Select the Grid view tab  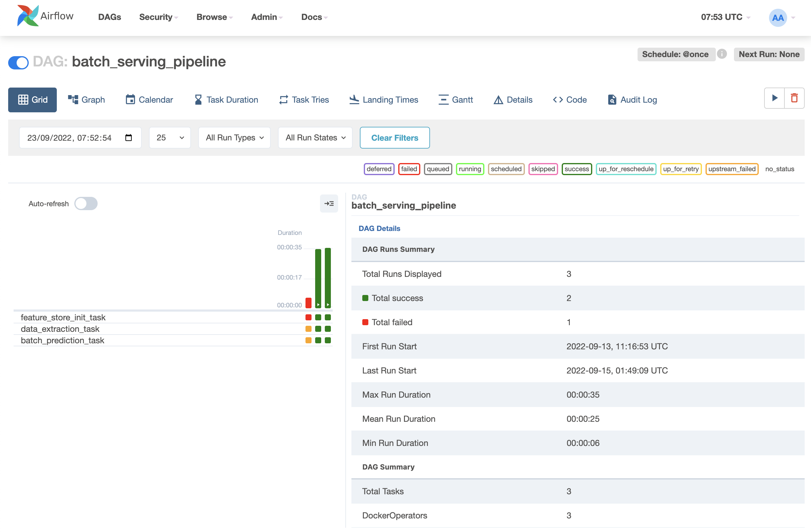tap(32, 100)
